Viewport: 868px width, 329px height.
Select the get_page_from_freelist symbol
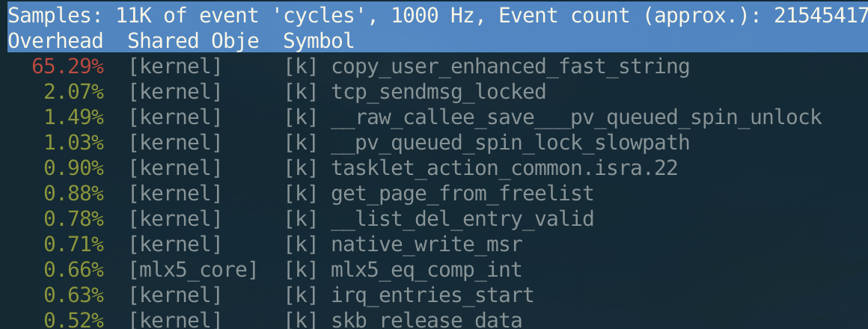pos(462,194)
